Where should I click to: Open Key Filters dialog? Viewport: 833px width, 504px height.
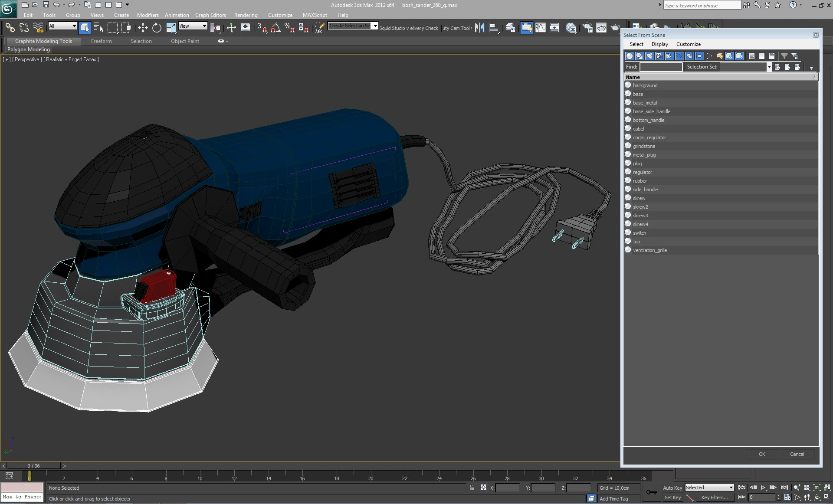[715, 498]
